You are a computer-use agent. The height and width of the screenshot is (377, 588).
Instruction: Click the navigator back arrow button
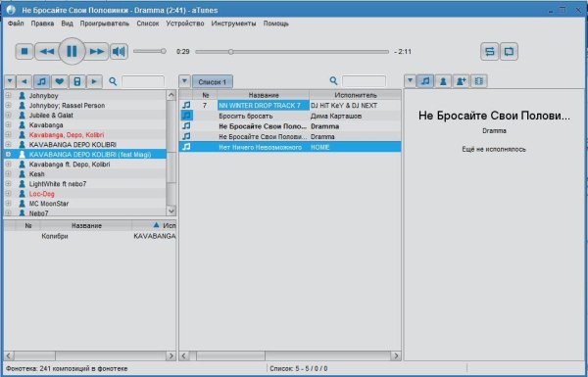(24, 81)
